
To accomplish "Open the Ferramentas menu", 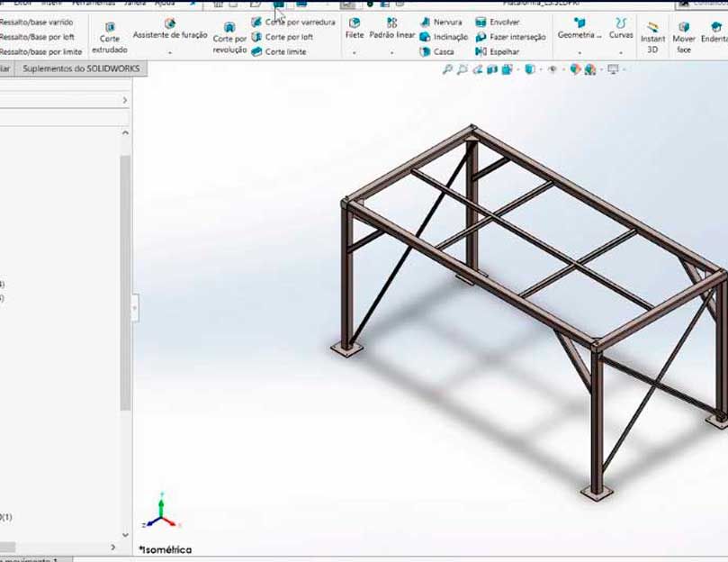I will 93,4.
